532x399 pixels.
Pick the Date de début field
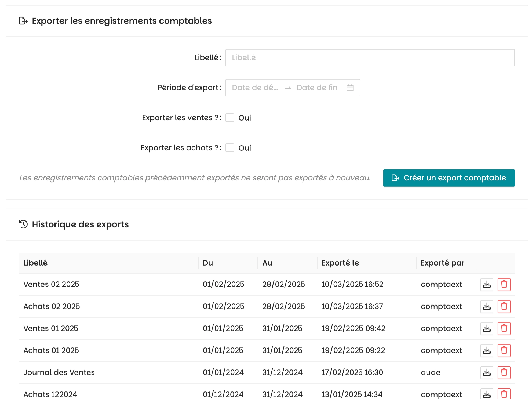(x=255, y=88)
